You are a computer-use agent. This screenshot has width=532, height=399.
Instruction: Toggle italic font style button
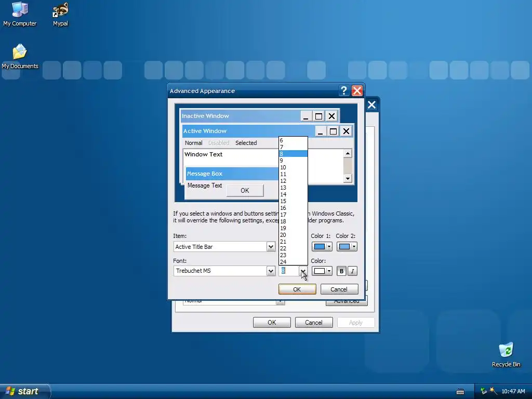click(353, 271)
